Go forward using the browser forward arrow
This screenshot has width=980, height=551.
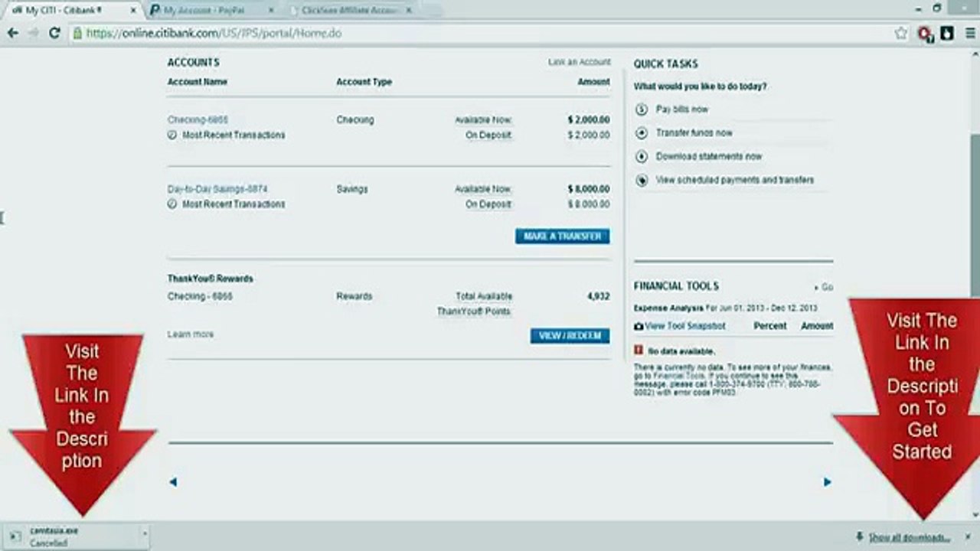[33, 33]
